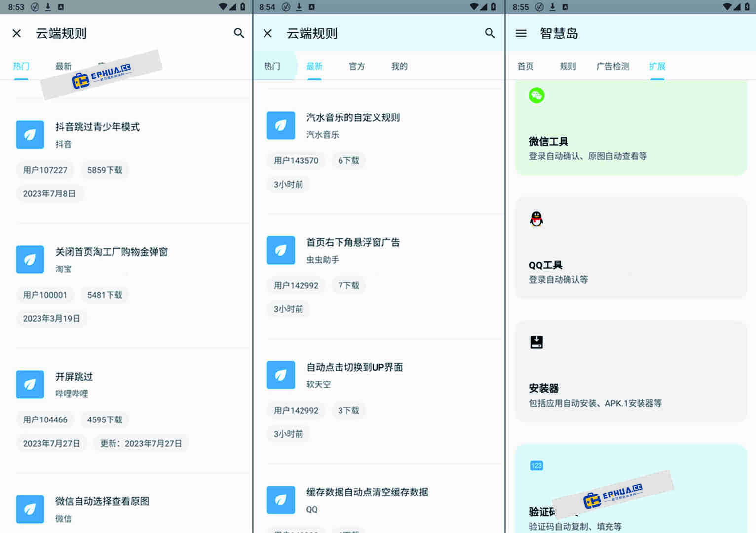Switch to 热门 tab in middle screen

click(x=272, y=66)
